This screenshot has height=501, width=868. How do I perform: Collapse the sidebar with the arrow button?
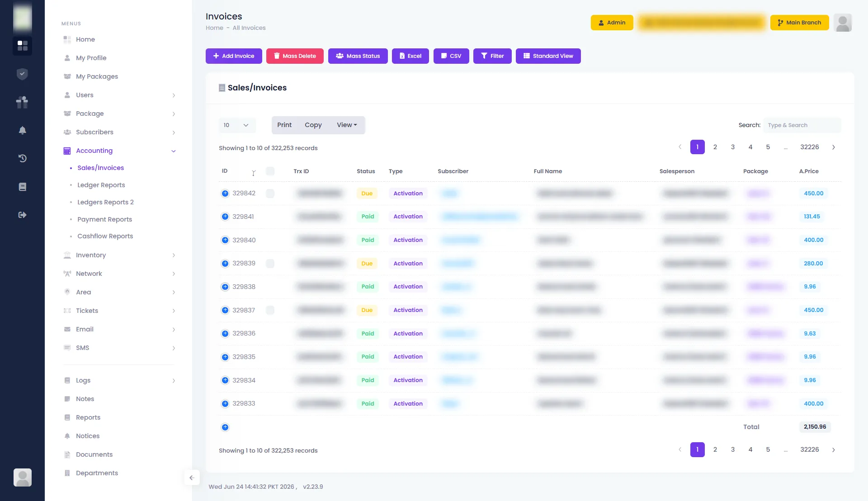(192, 477)
